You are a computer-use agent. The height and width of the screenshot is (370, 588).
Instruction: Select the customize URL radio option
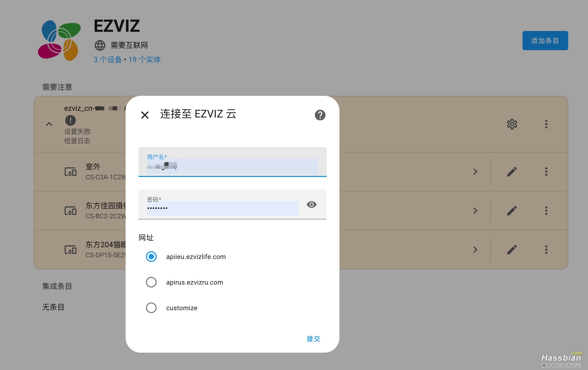pyautogui.click(x=151, y=308)
